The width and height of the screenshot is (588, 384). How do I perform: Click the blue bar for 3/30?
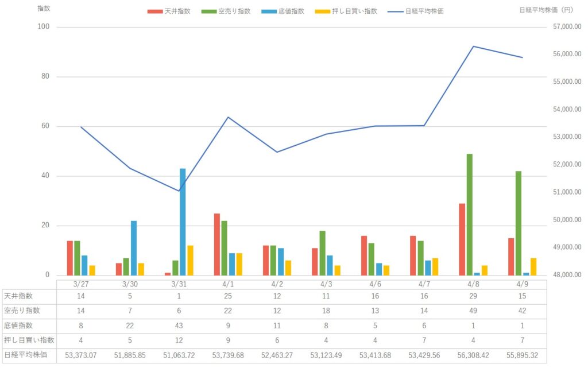134,247
